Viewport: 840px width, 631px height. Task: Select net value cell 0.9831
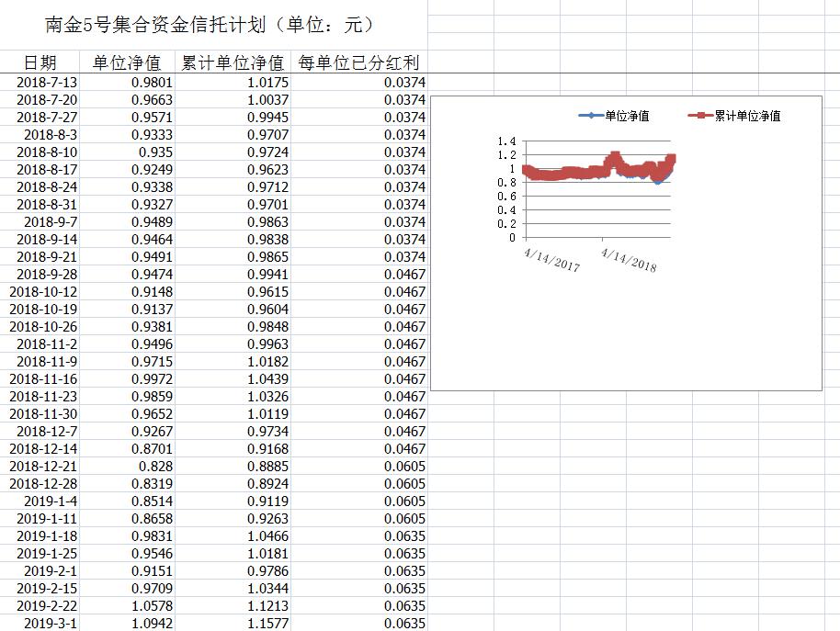click(128, 536)
